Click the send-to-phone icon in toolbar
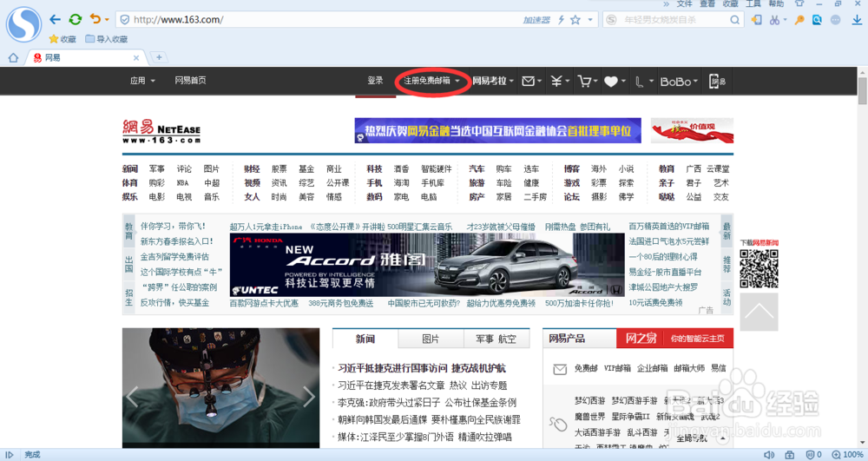 click(757, 20)
